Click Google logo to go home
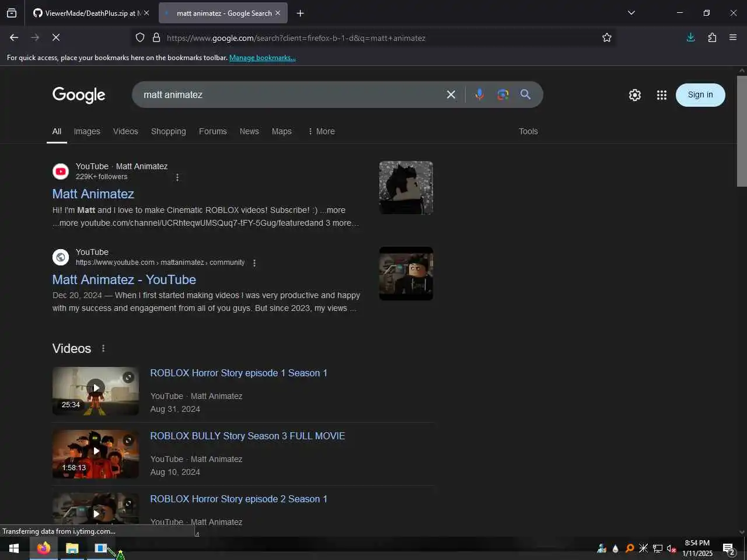This screenshot has height=560, width=747. click(79, 95)
